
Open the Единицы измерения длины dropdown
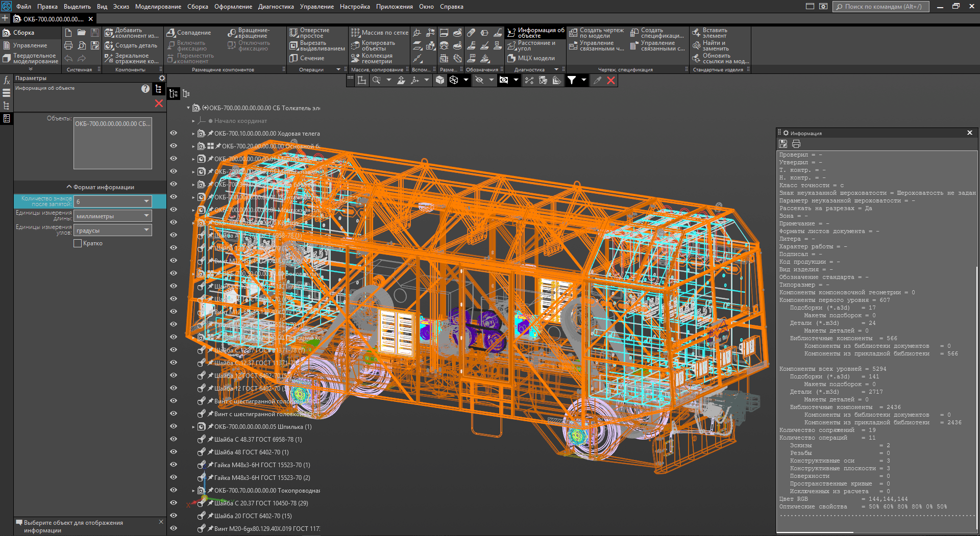(x=113, y=216)
